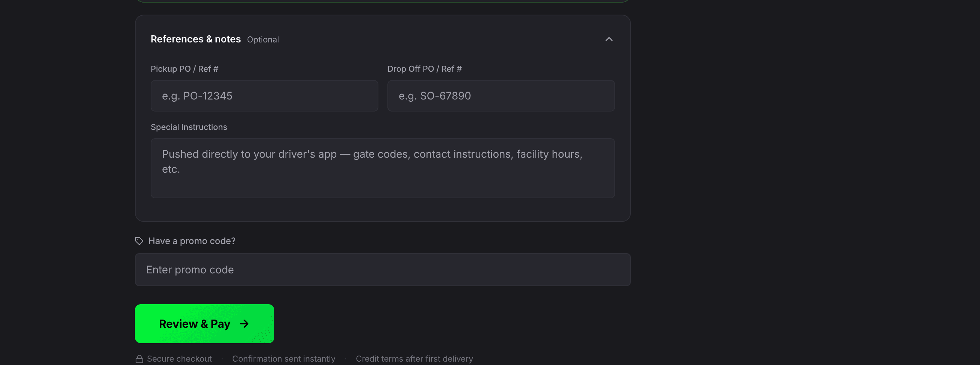Click the "Credit terms after first delivery" text
The height and width of the screenshot is (365, 980).
click(414, 359)
